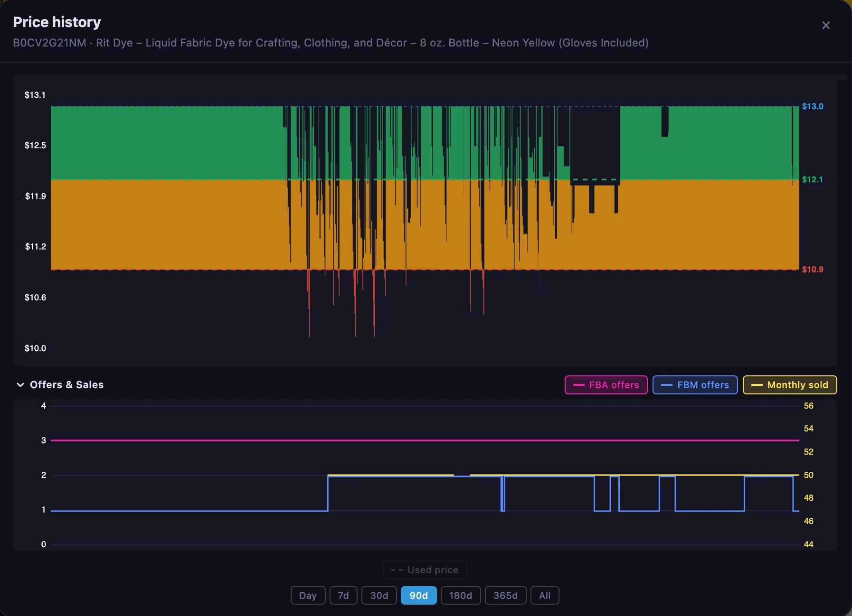Toggle the Monthly sold series
The height and width of the screenshot is (616, 852).
click(790, 385)
